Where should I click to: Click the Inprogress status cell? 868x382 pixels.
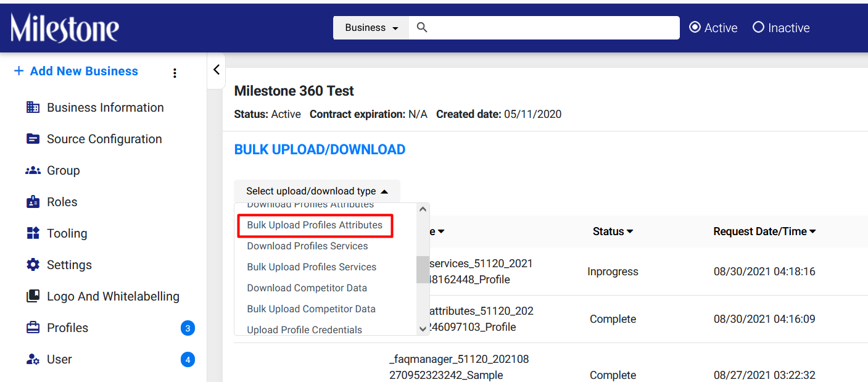click(613, 272)
